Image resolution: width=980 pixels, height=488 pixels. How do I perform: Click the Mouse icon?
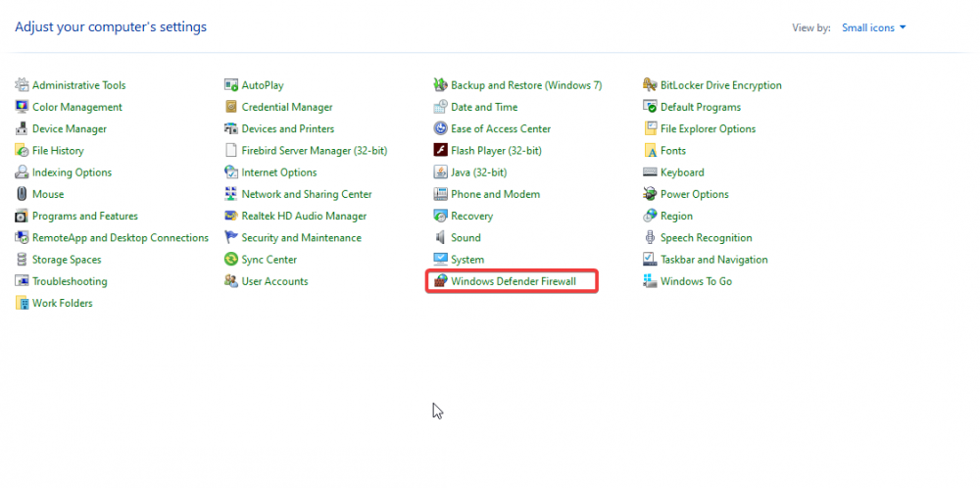[x=22, y=194]
